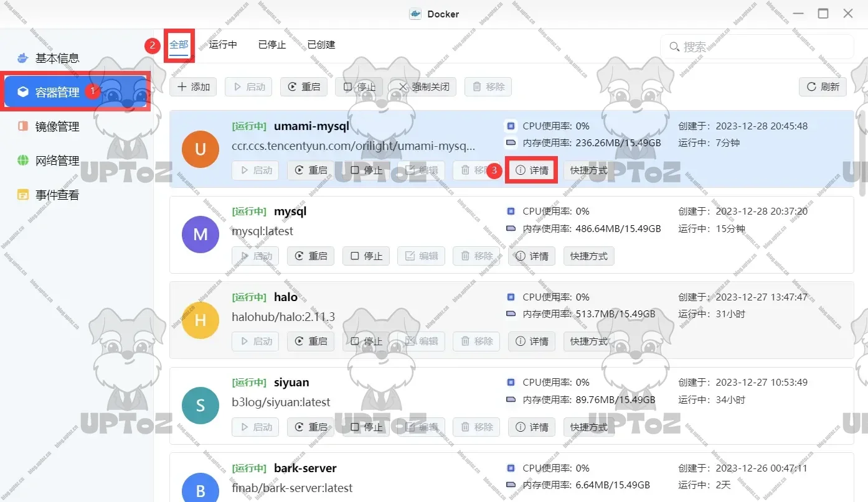The height and width of the screenshot is (502, 868).
Task: Open 镜像管理 in the sidebar
Action: tap(57, 126)
